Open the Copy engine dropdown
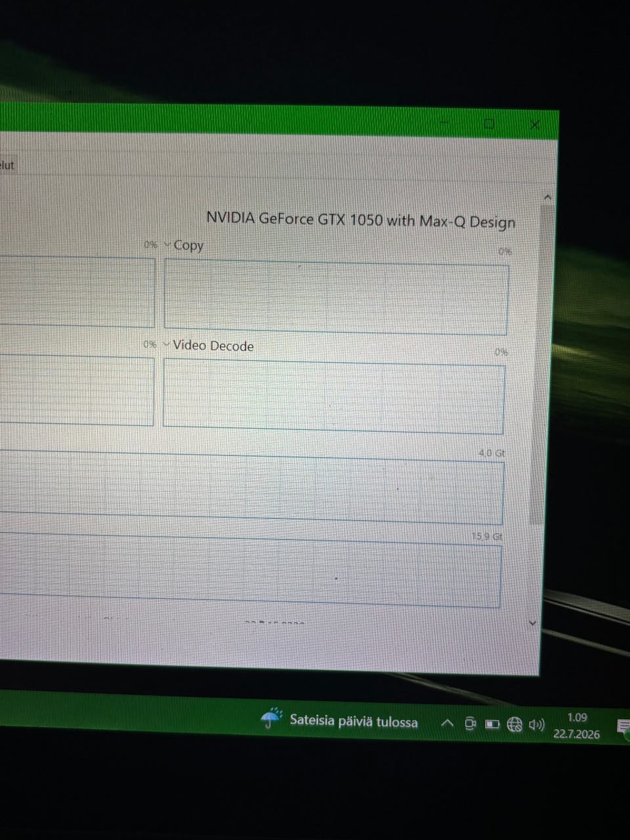This screenshot has width=630, height=840. [x=169, y=245]
